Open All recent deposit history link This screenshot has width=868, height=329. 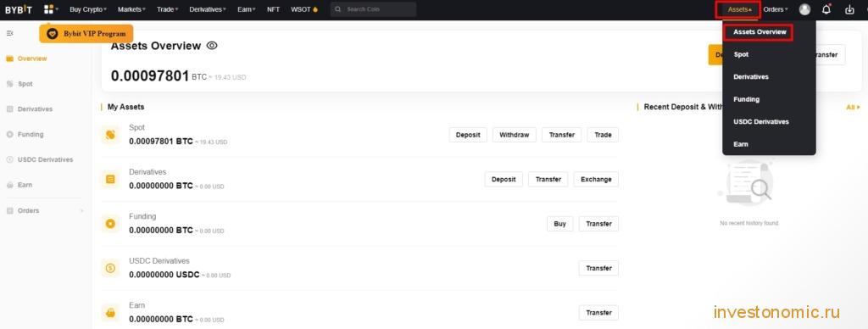tap(853, 107)
